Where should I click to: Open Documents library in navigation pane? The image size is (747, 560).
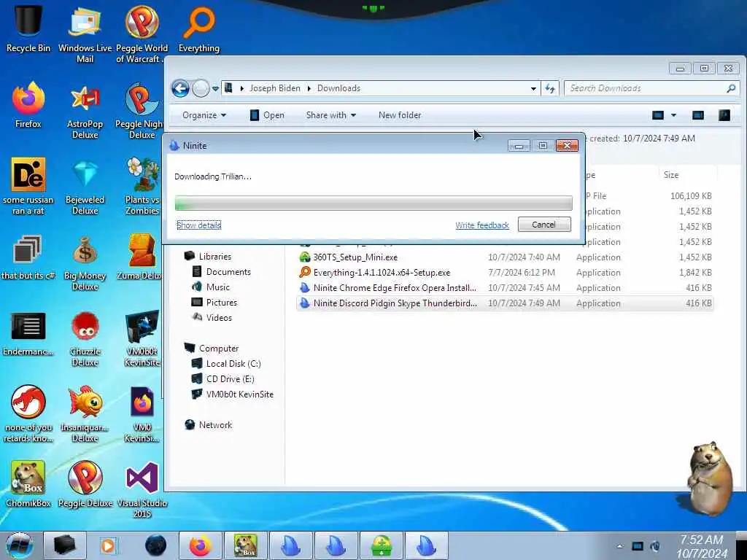pos(228,271)
